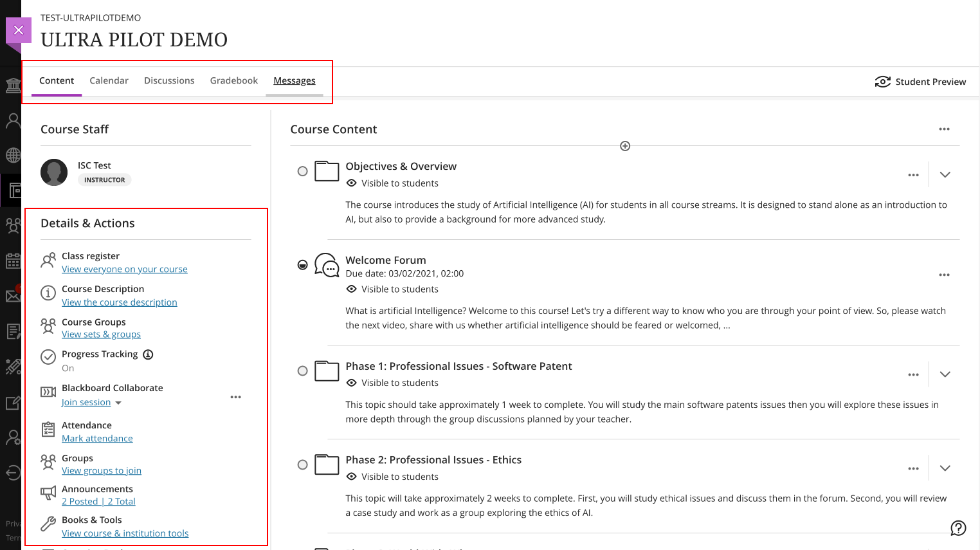Toggle progress circle for Objectives & Overview
The height and width of the screenshot is (550, 980).
(x=302, y=171)
